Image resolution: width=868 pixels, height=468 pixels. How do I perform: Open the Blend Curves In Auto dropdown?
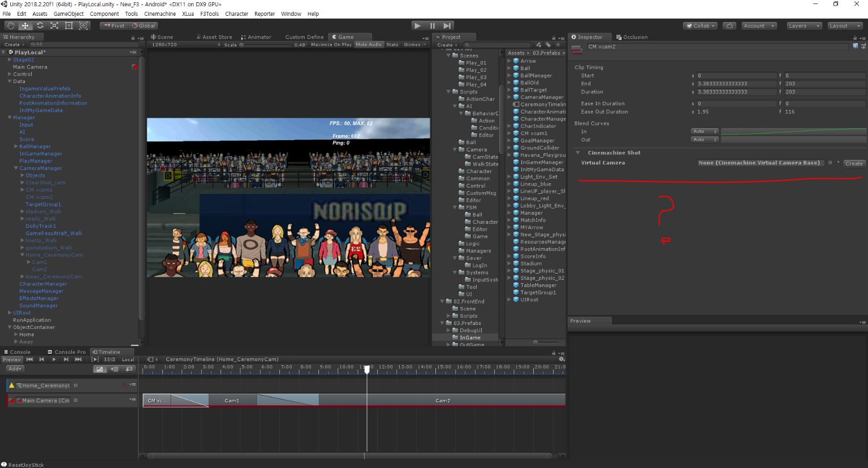tap(705, 131)
